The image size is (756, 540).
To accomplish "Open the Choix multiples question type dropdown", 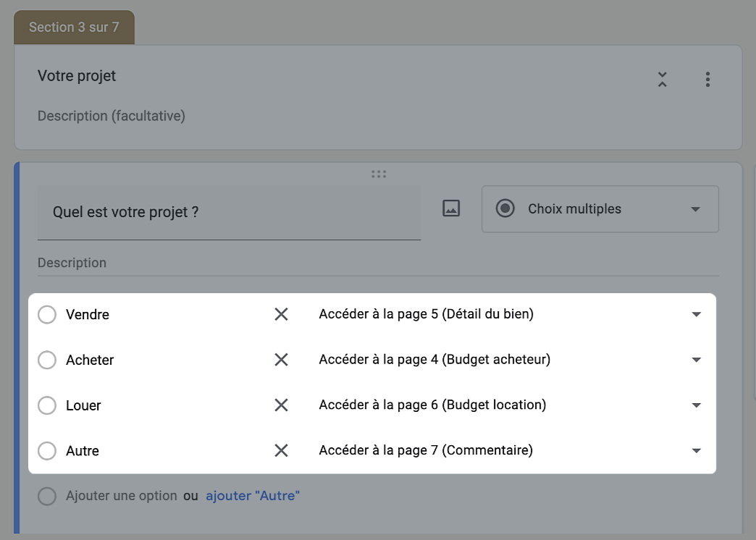I will (600, 209).
